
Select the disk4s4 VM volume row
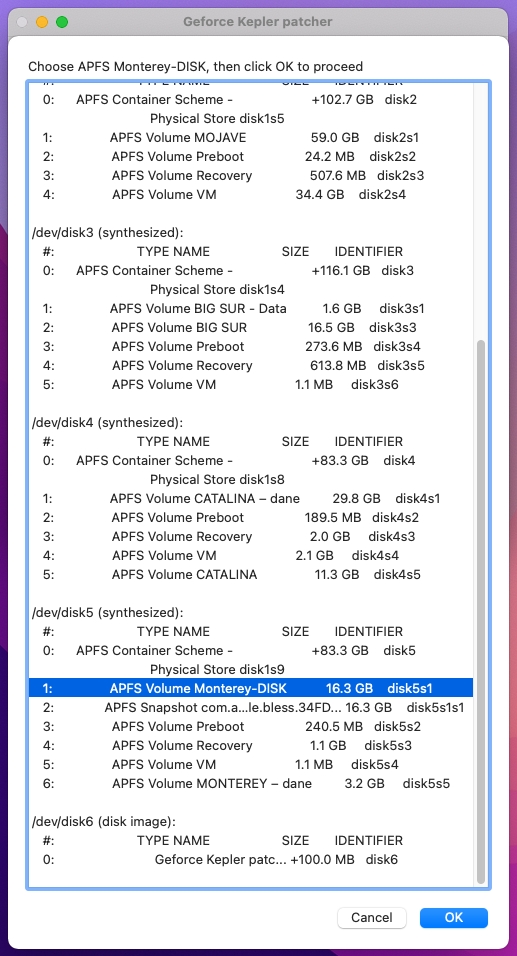(x=251, y=555)
